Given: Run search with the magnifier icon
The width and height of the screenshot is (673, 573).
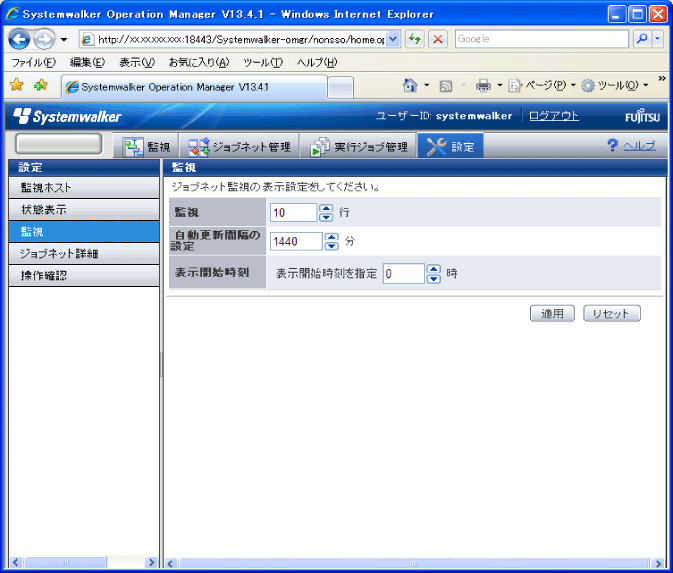Looking at the screenshot, I should pos(642,39).
